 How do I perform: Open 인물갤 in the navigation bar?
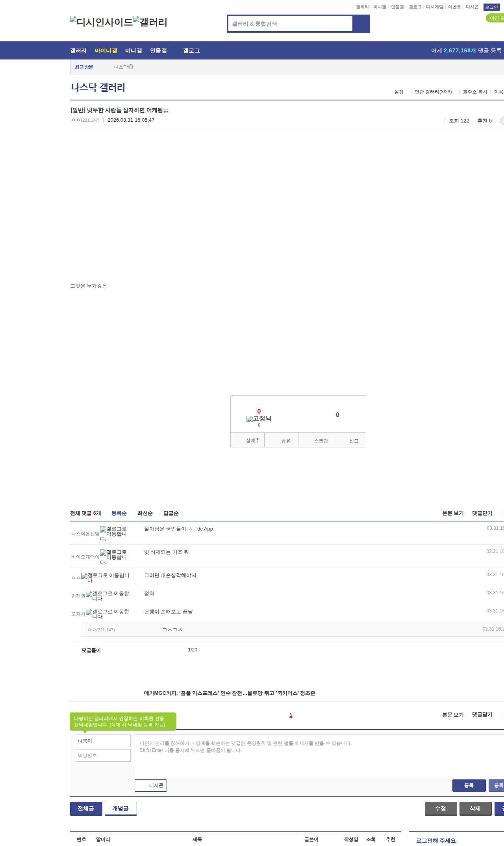click(x=158, y=50)
